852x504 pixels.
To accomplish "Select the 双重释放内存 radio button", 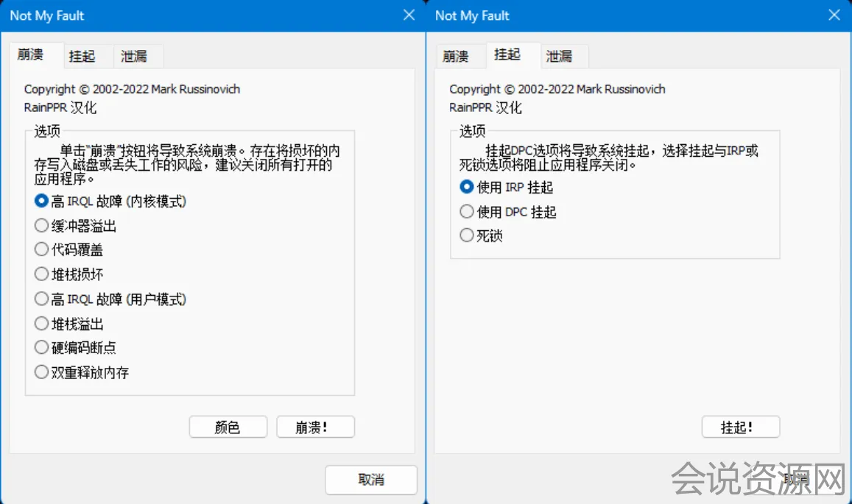I will 42,372.
